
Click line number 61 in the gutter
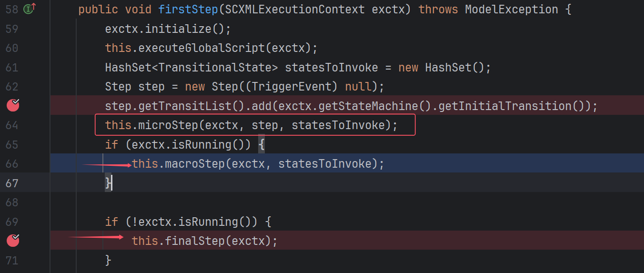[11, 68]
